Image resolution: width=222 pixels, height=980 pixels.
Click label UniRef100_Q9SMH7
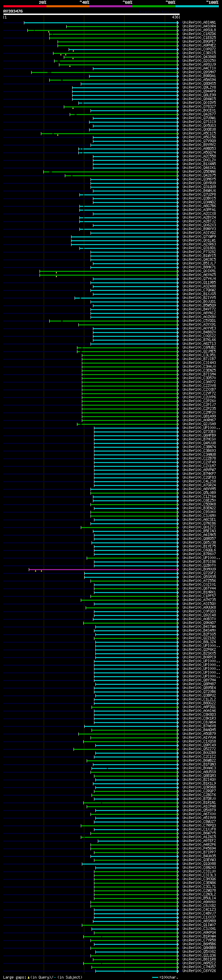point(199,72)
